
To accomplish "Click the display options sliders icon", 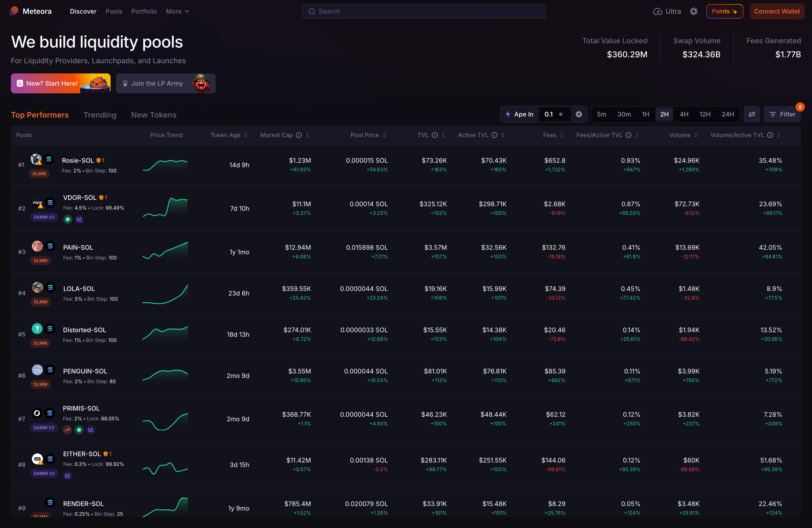I will [x=752, y=114].
